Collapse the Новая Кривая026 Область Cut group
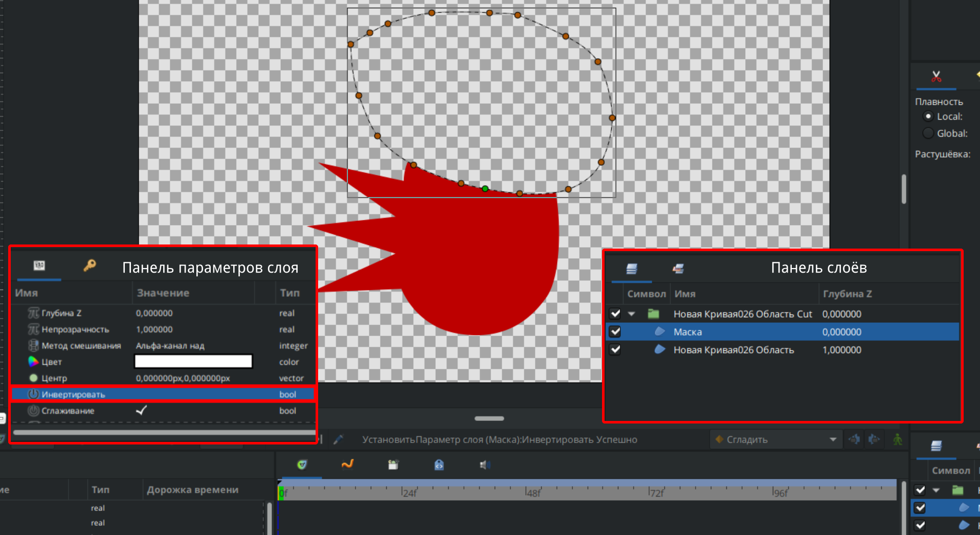Screen dimensions: 980x535 (x=632, y=314)
